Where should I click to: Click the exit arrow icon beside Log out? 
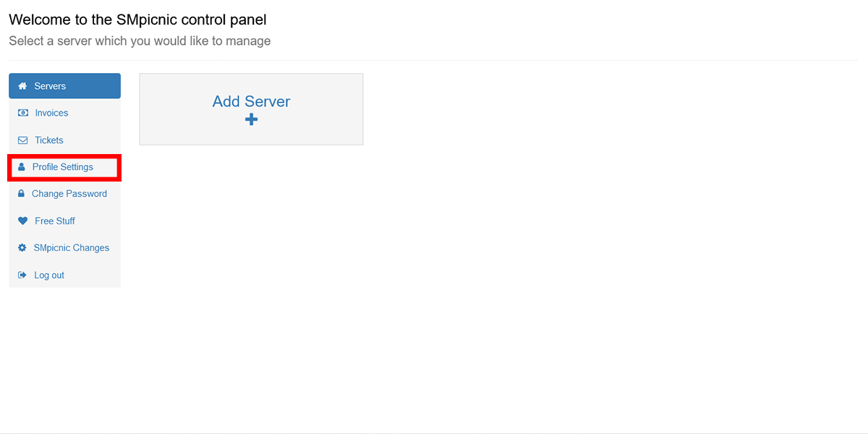point(22,275)
